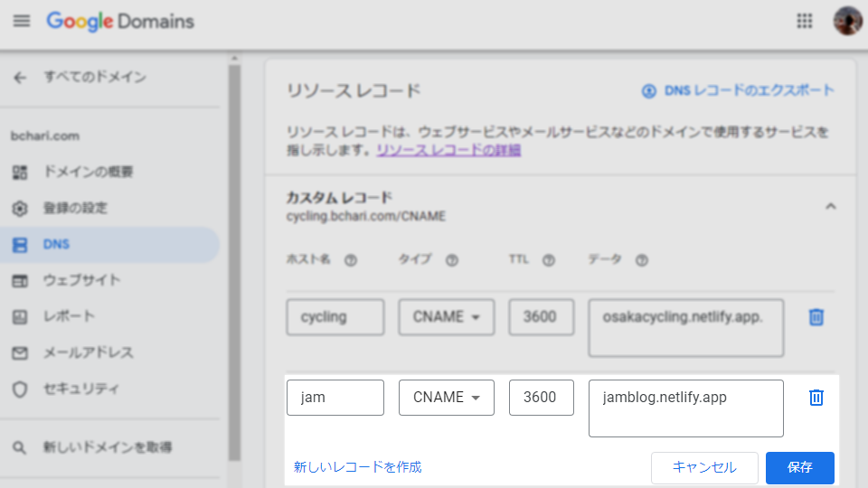Click the export download icon
This screenshot has height=488, width=868.
click(649, 90)
